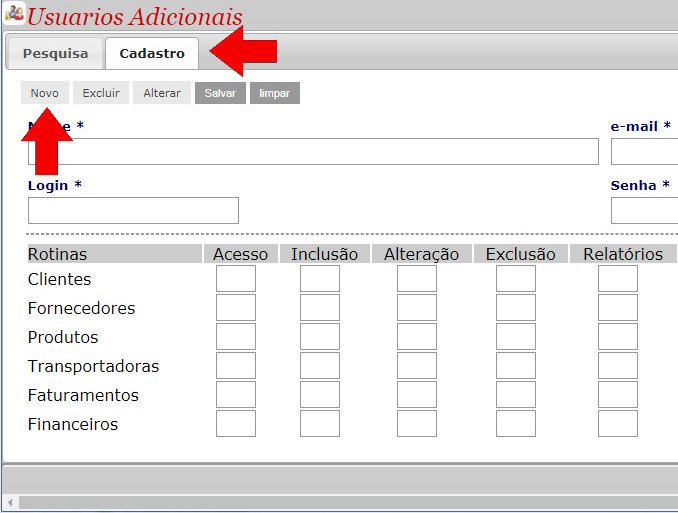The width and height of the screenshot is (678, 513).
Task: Click the Excluir button
Action: 101,93
